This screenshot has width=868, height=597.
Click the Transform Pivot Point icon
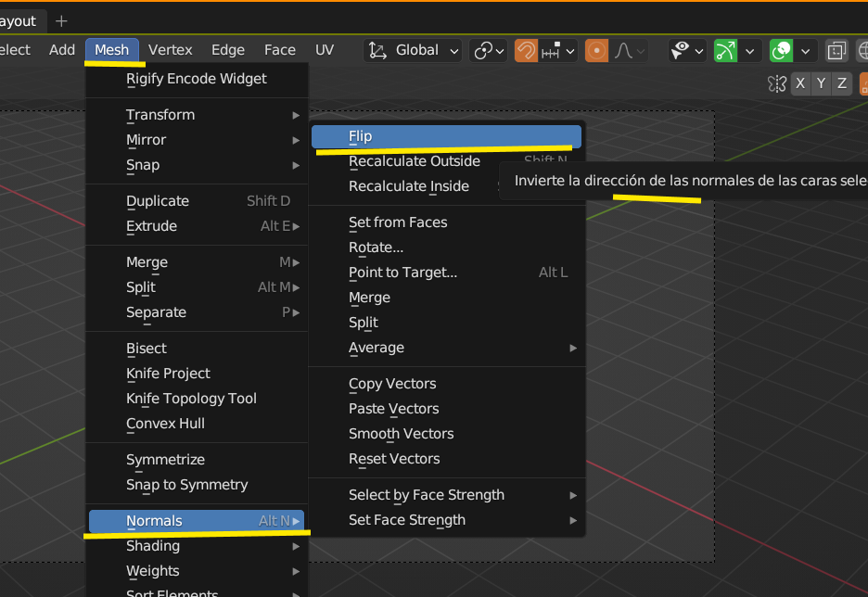tap(489, 51)
